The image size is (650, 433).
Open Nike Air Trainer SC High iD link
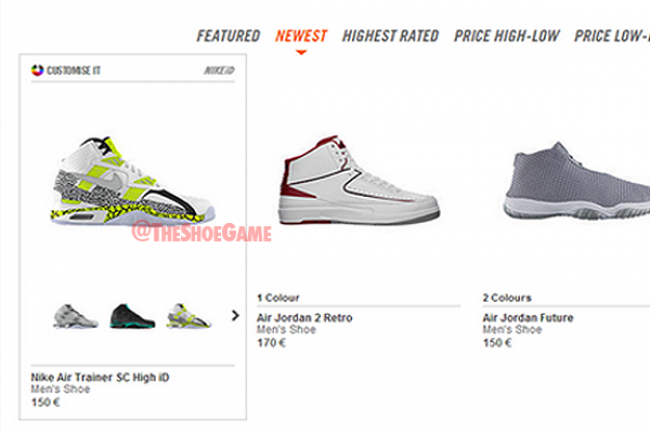tap(100, 377)
